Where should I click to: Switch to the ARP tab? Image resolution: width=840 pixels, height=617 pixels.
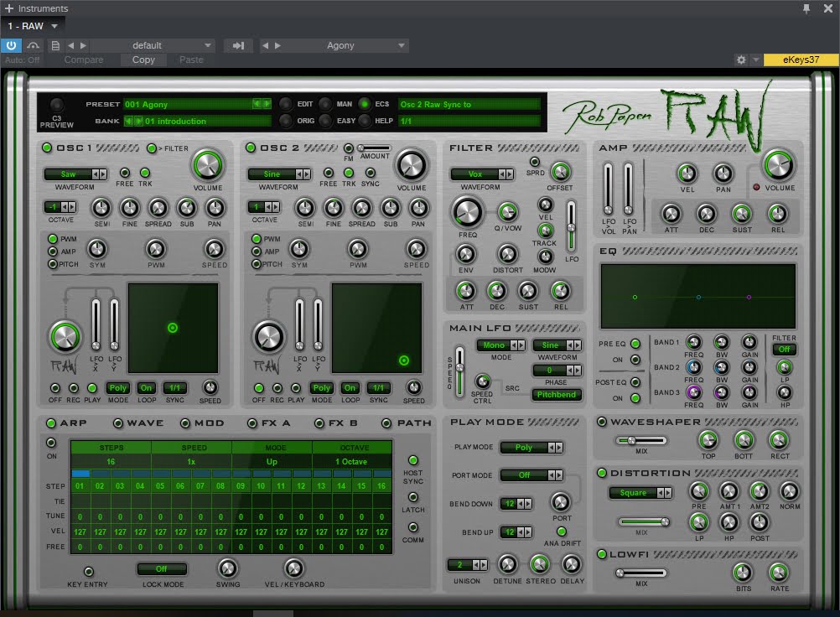pyautogui.click(x=67, y=423)
